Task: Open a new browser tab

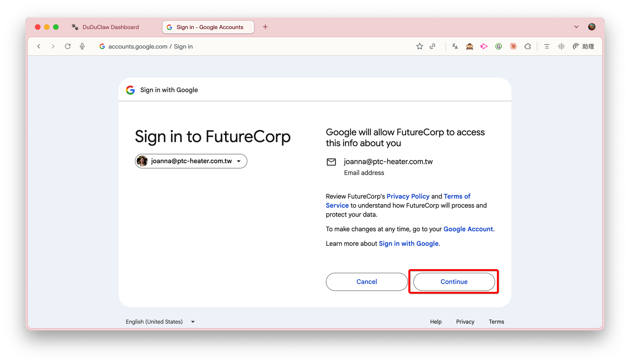Action: click(x=265, y=27)
